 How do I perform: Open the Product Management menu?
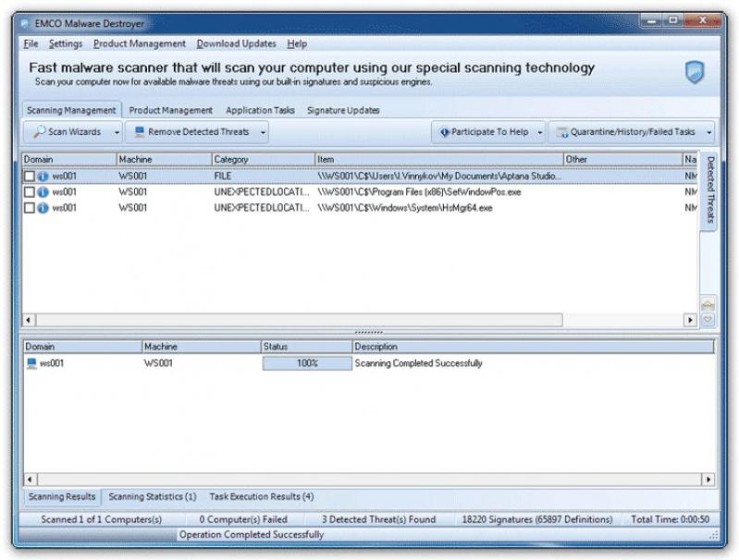tap(140, 43)
